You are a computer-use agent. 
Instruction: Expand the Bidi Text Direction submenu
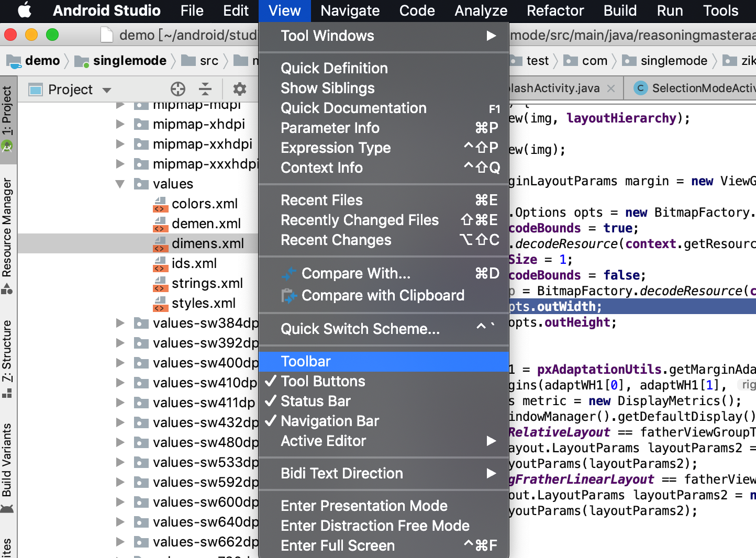pos(384,473)
